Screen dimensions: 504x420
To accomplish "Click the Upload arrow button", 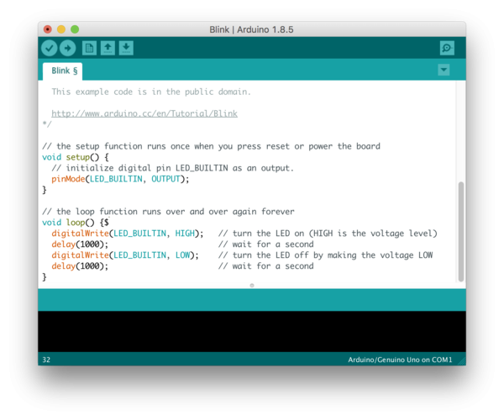I will coord(68,48).
